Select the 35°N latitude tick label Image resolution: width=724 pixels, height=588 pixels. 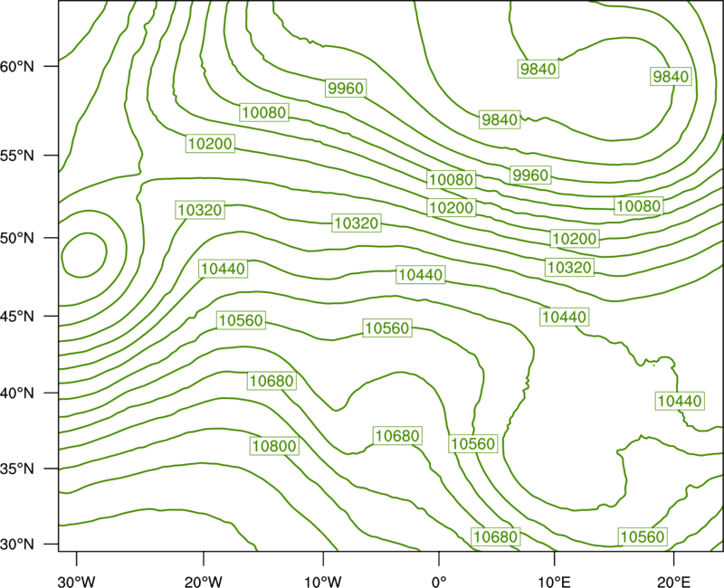tap(17, 469)
